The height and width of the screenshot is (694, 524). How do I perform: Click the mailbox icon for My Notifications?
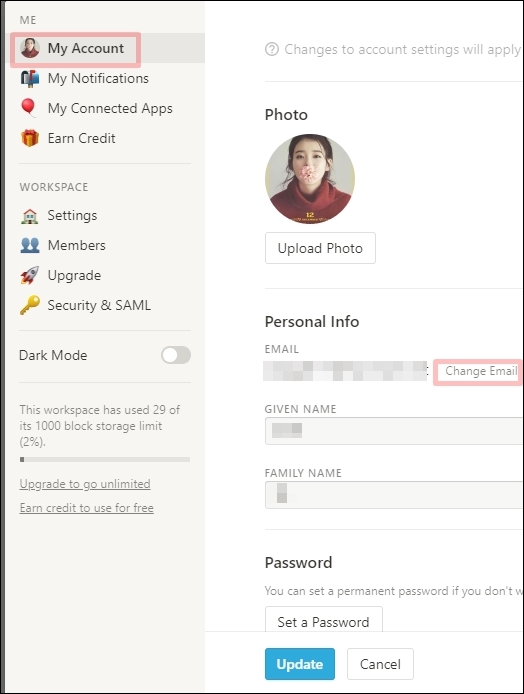(30, 78)
